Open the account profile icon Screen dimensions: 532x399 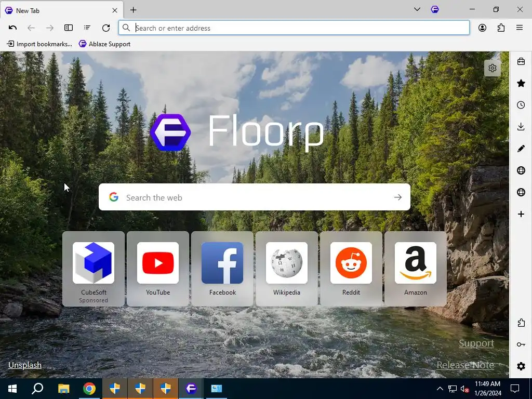click(483, 28)
